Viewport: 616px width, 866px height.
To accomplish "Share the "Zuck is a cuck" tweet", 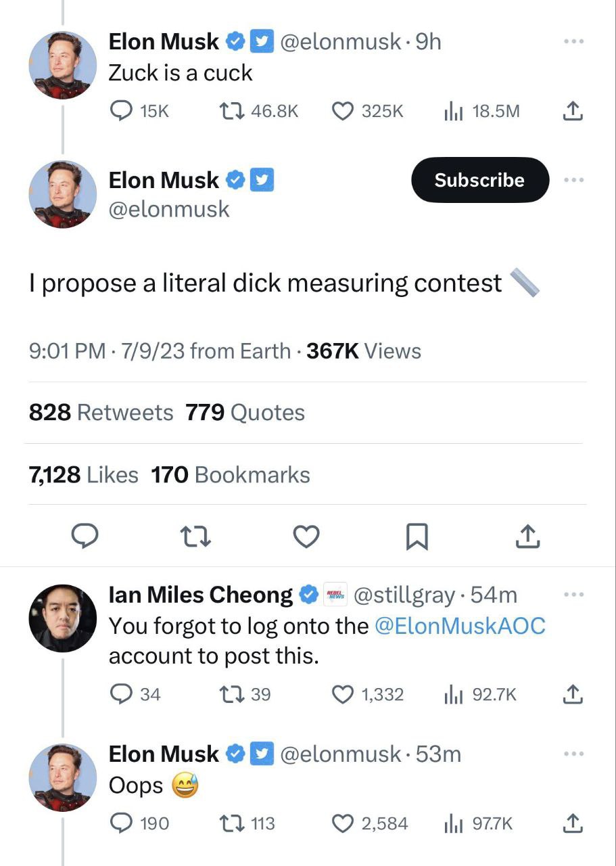I will tap(572, 111).
